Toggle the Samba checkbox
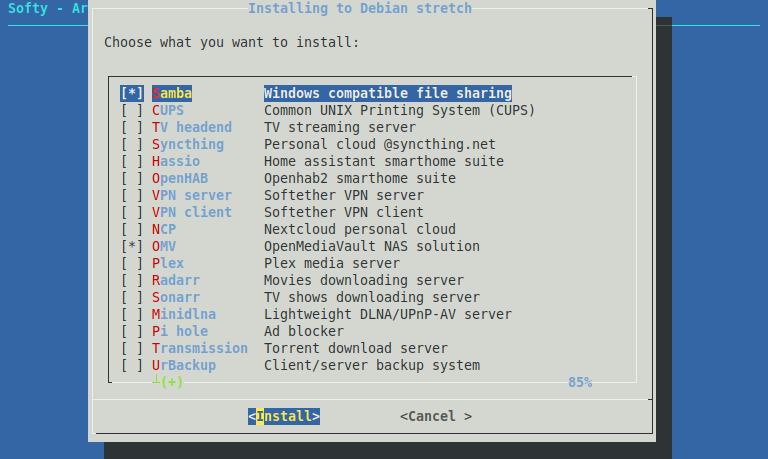This screenshot has width=768, height=459. tap(132, 93)
